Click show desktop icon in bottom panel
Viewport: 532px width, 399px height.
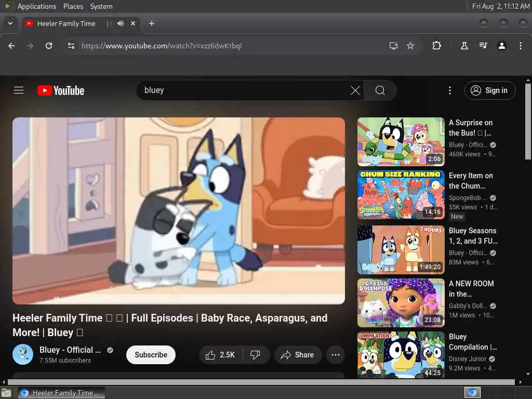click(x=6, y=393)
